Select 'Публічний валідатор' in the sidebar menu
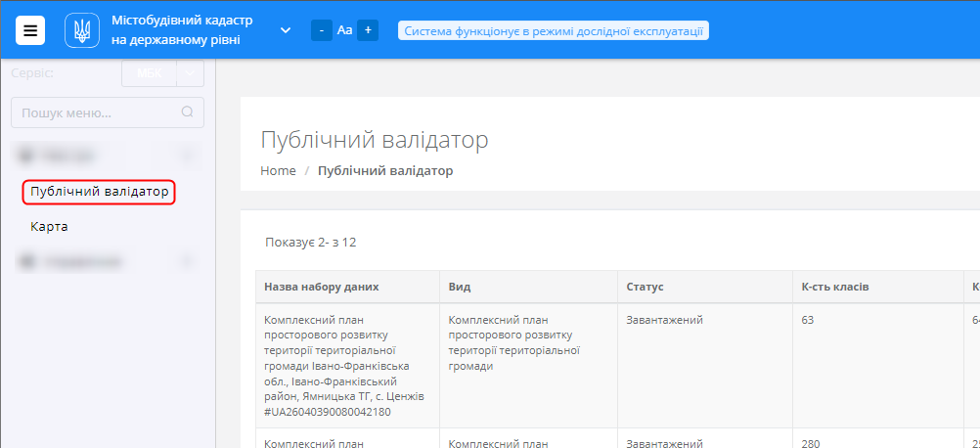980x448 pixels. point(100,192)
